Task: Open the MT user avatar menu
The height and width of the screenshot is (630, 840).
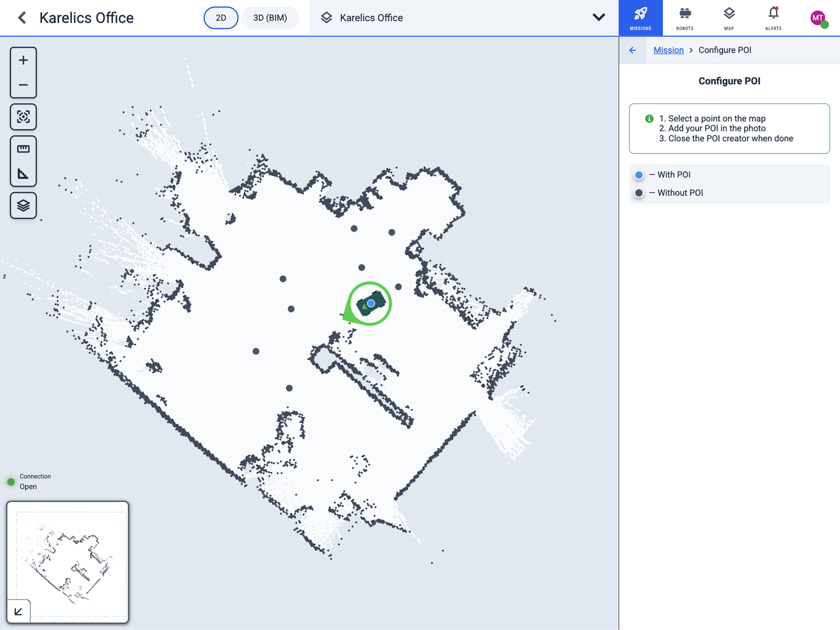Action: click(818, 18)
